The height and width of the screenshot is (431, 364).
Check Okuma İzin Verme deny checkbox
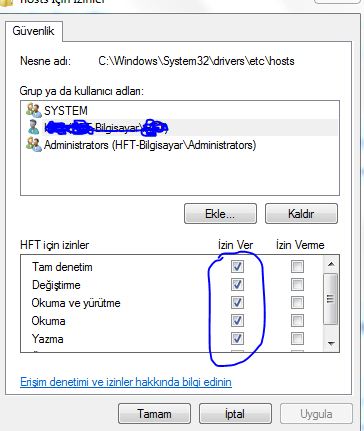tap(297, 320)
